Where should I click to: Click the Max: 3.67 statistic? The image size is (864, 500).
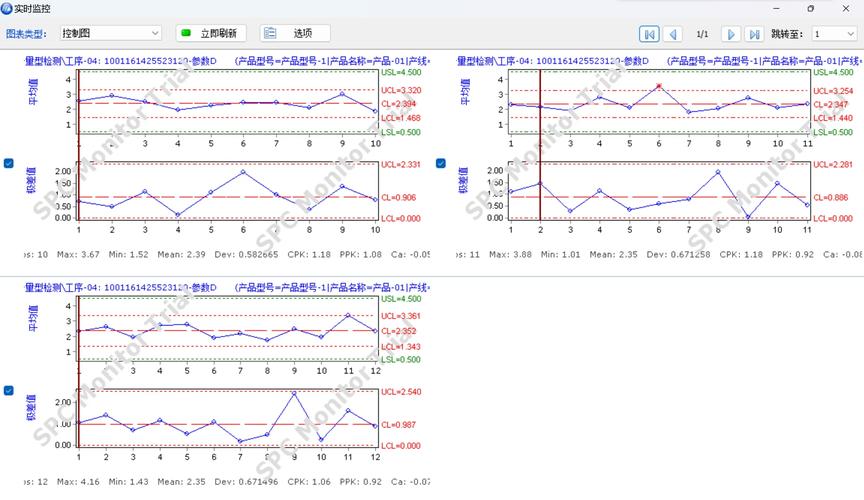78,255
